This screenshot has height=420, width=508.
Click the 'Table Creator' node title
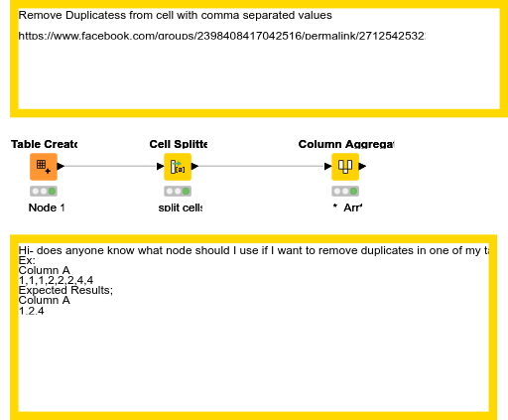[x=44, y=144]
